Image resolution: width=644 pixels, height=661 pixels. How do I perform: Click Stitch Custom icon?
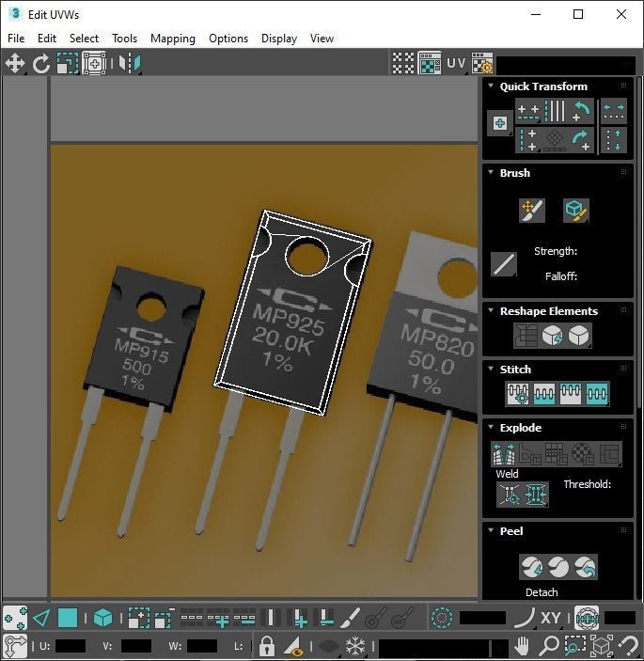pos(597,394)
